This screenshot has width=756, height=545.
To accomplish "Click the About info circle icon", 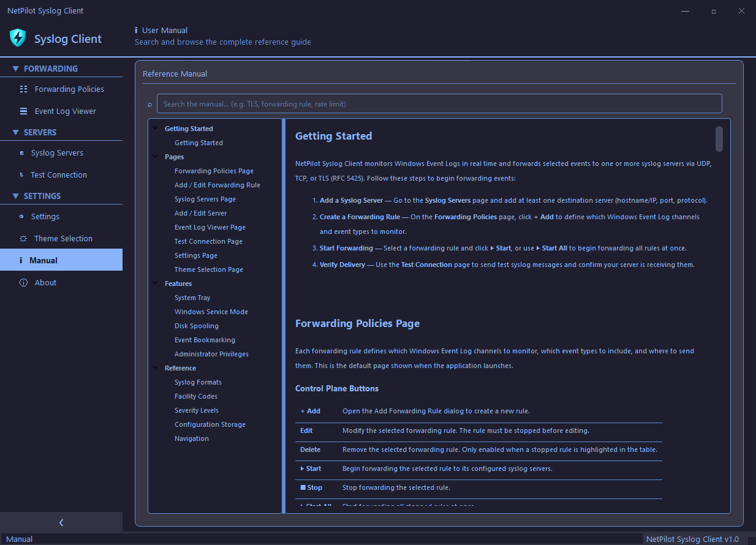I will coord(23,283).
